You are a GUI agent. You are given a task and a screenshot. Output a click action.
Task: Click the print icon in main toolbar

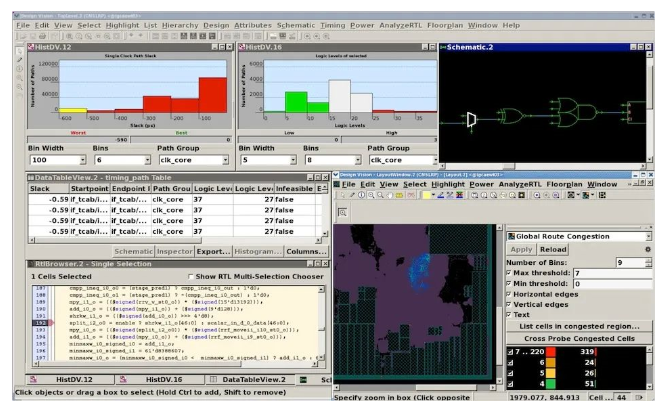[42, 36]
